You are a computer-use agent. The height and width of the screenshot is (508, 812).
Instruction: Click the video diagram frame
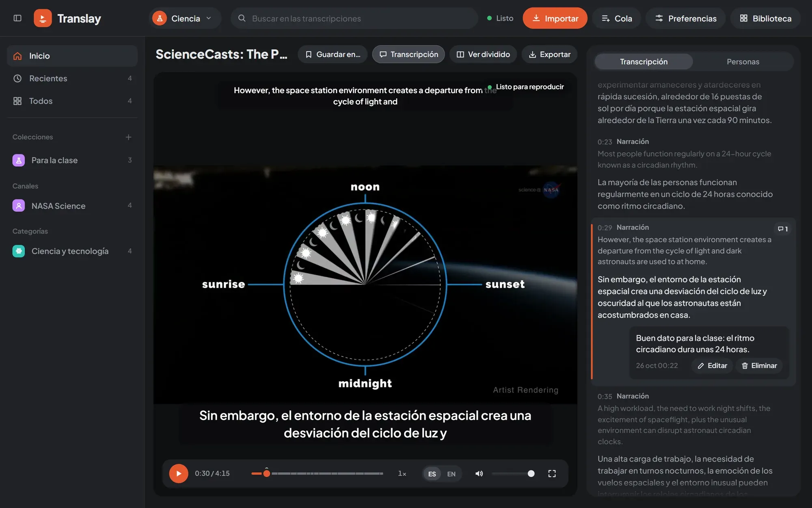tap(365, 284)
